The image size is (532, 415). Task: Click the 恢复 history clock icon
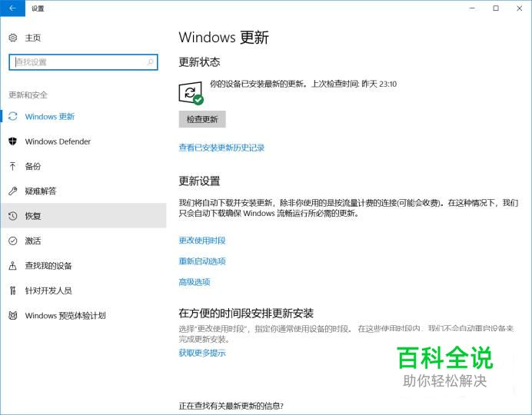(x=13, y=216)
